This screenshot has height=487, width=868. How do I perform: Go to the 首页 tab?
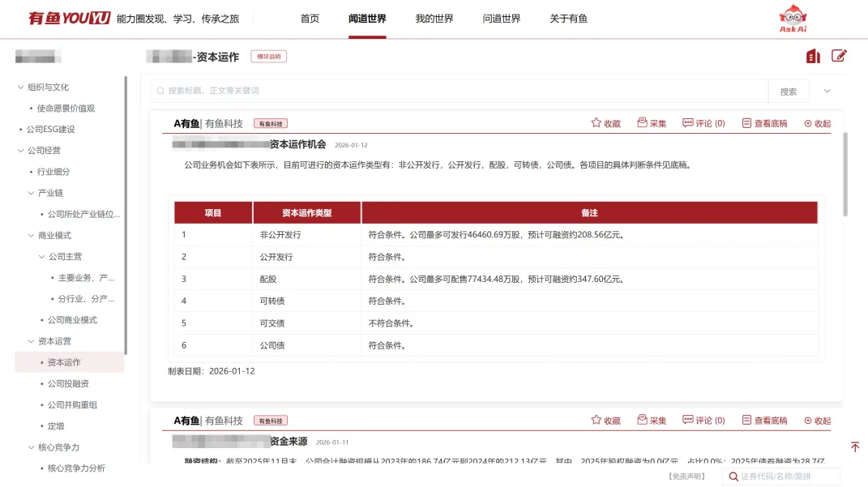[310, 19]
